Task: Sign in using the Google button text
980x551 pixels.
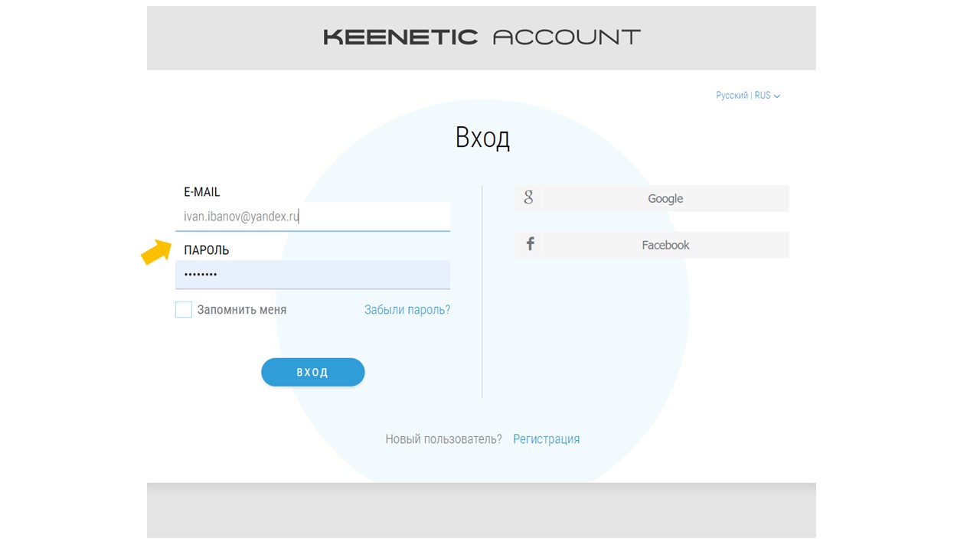Action: (665, 199)
